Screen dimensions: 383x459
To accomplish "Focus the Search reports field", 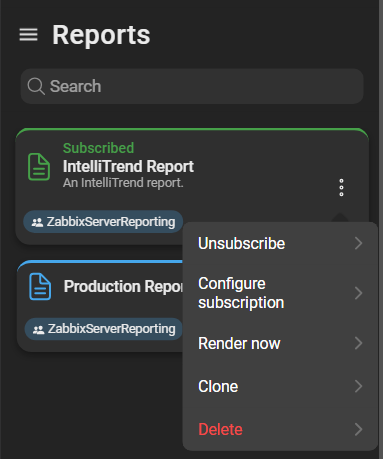I will [x=192, y=86].
